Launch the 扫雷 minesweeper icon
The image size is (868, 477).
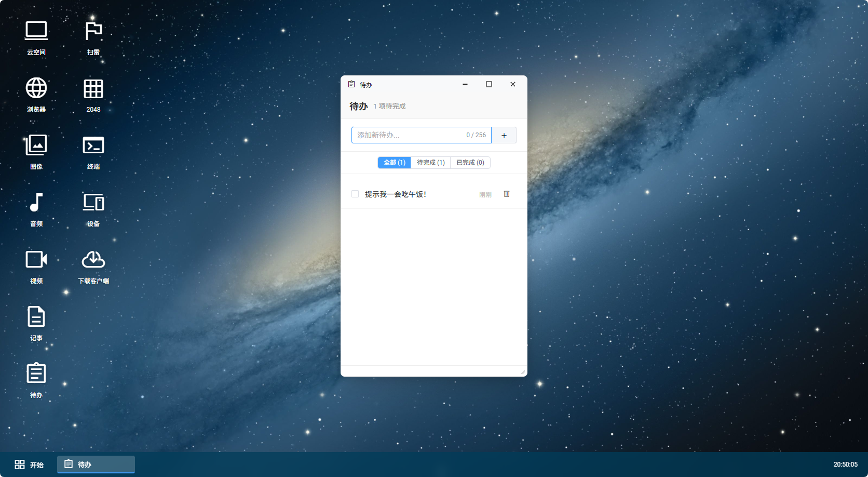click(x=93, y=37)
